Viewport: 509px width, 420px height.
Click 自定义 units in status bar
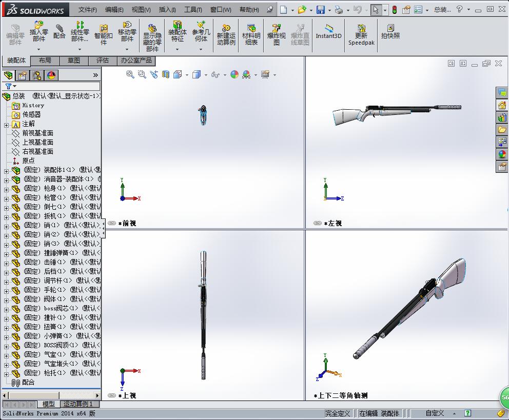point(435,413)
